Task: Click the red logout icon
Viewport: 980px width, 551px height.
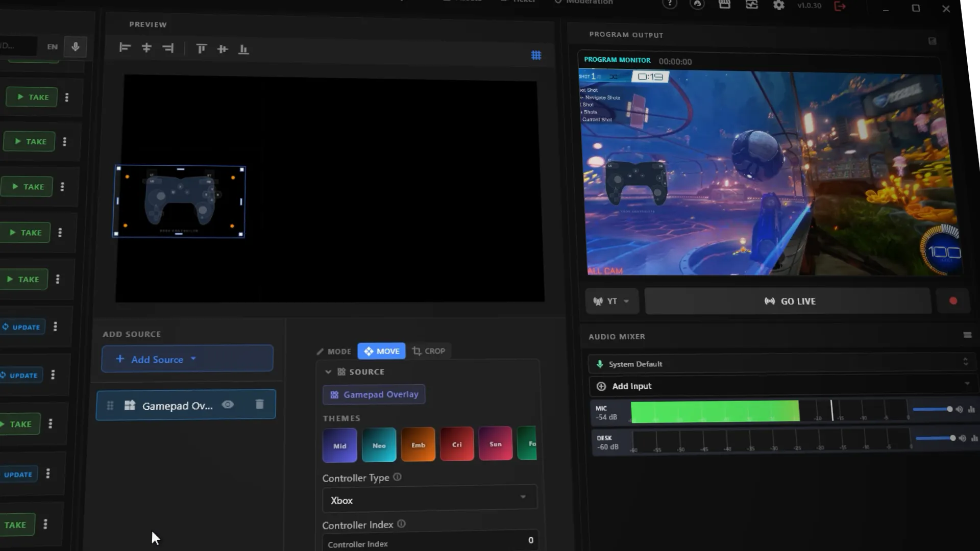Action: pyautogui.click(x=840, y=6)
